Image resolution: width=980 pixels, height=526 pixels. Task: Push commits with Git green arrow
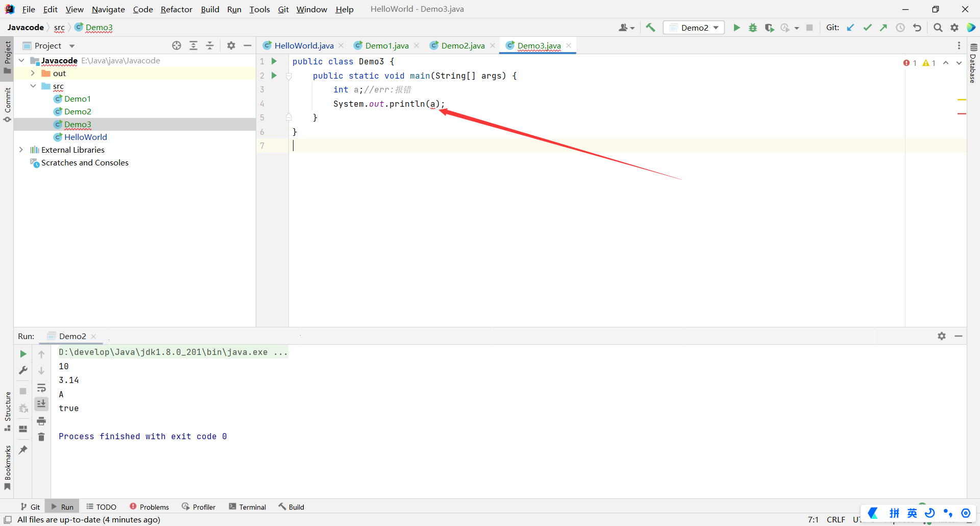(x=884, y=28)
